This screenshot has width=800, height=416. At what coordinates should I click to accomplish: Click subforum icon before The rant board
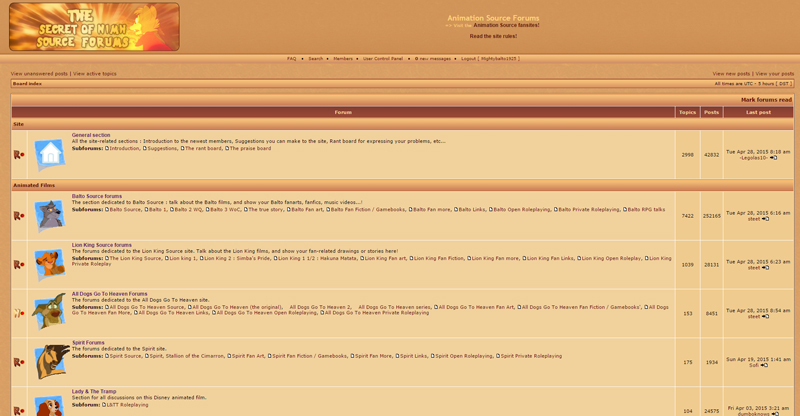[x=183, y=148]
